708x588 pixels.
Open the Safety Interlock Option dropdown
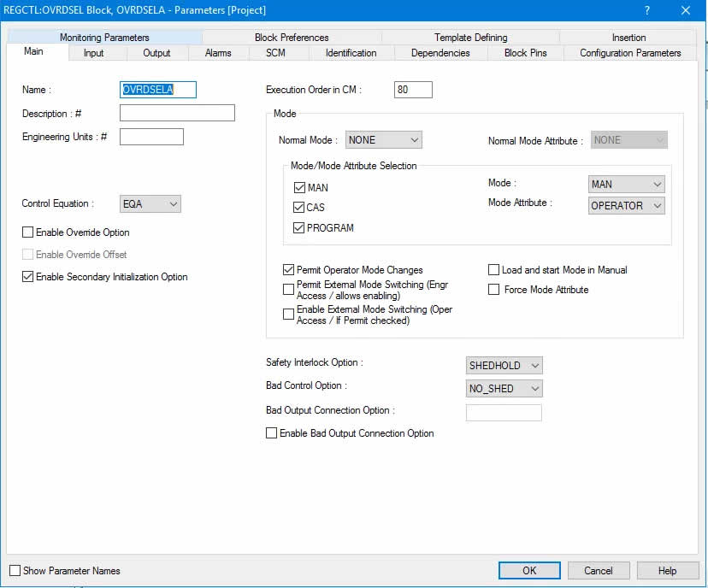[x=504, y=366]
